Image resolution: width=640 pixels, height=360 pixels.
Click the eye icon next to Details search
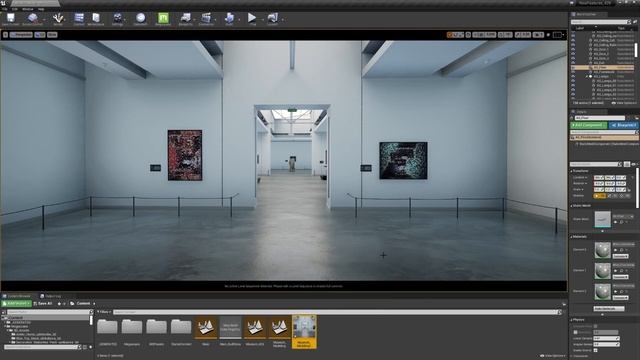pos(634,164)
